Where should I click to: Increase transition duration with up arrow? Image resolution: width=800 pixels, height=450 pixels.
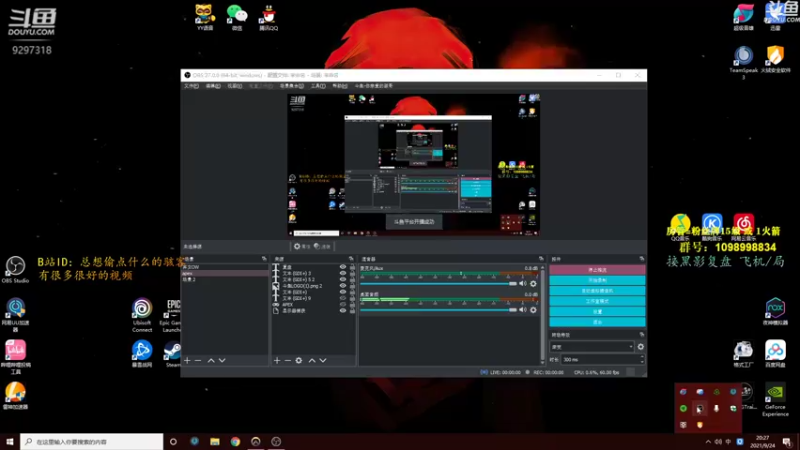[642, 357]
